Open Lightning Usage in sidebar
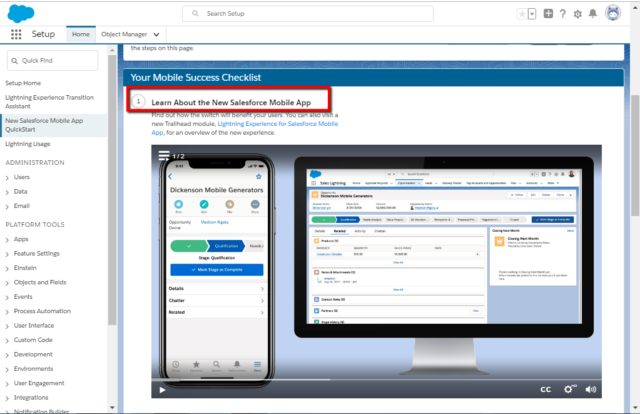 click(x=28, y=143)
